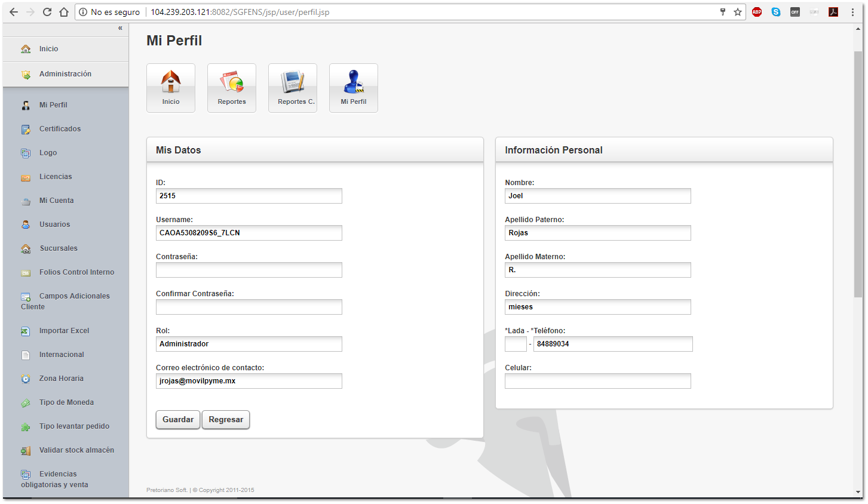Open the Licencias sidebar entry

pos(56,177)
